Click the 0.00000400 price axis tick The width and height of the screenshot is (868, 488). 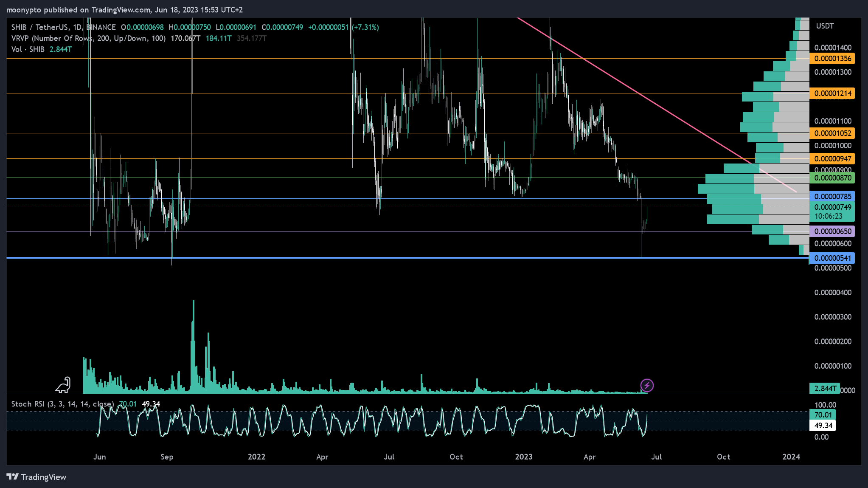pos(833,293)
